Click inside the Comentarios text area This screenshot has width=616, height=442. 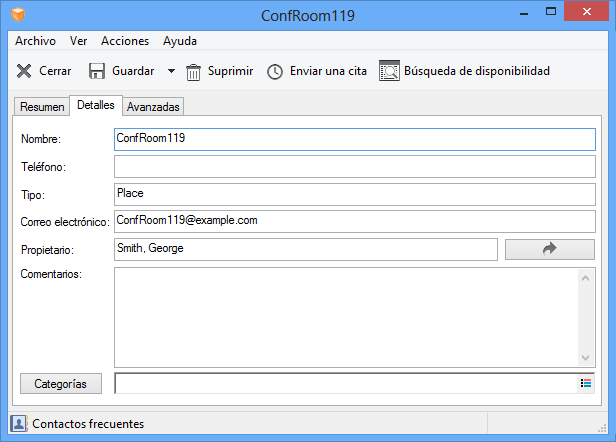346,317
